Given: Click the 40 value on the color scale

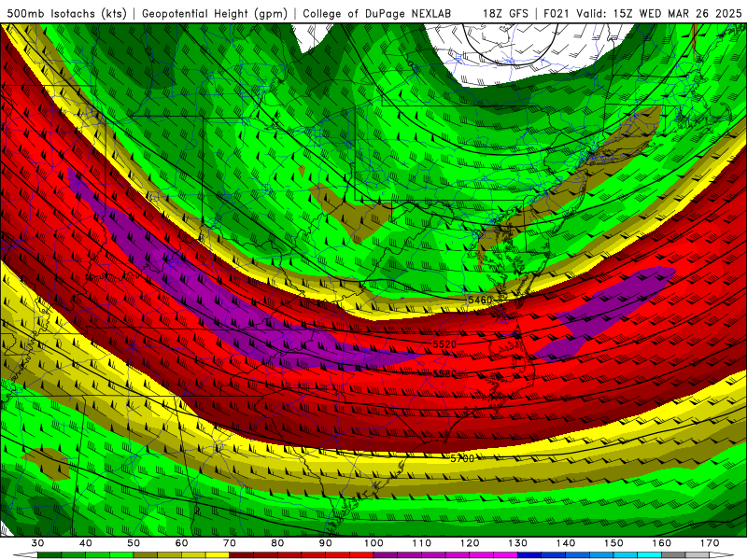Looking at the screenshot, I should 85,543.
